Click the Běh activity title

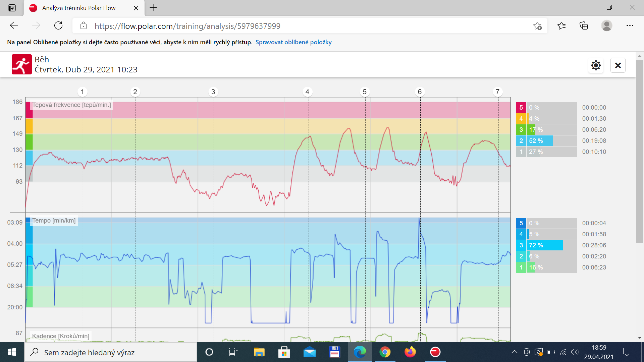tap(42, 60)
